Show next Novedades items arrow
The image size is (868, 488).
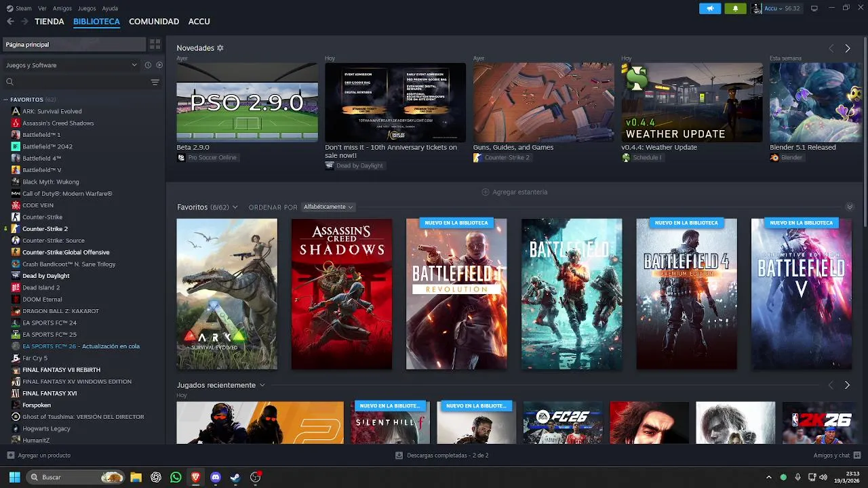point(848,48)
